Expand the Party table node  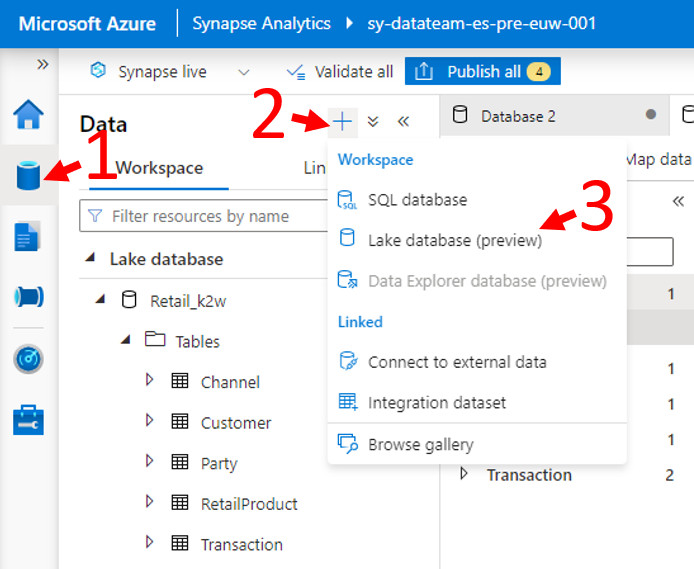click(150, 461)
